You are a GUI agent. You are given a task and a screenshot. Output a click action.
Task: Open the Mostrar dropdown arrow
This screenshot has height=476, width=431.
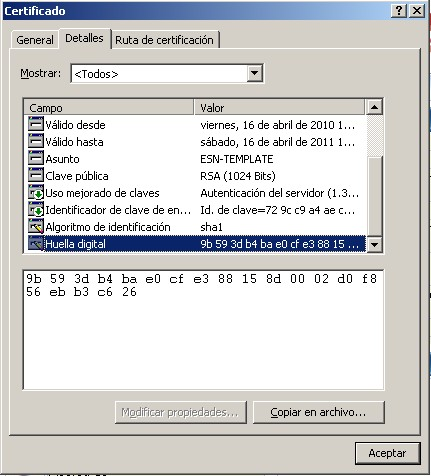[254, 73]
